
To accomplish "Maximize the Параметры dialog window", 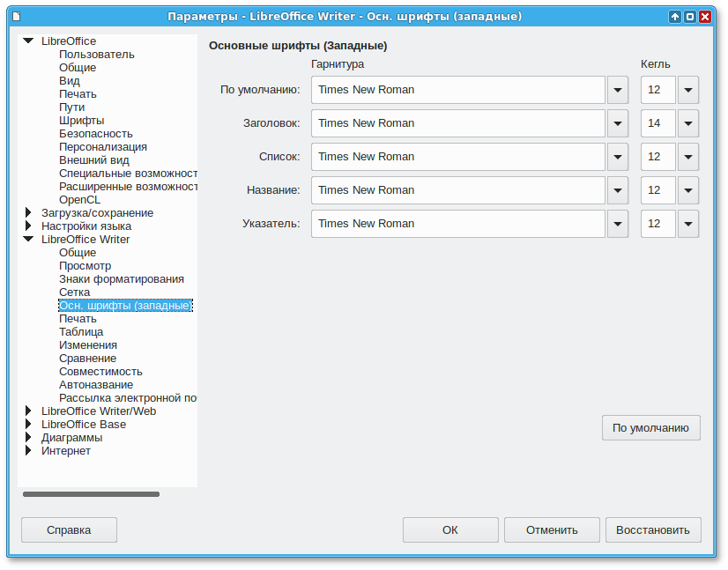I will 690,17.
